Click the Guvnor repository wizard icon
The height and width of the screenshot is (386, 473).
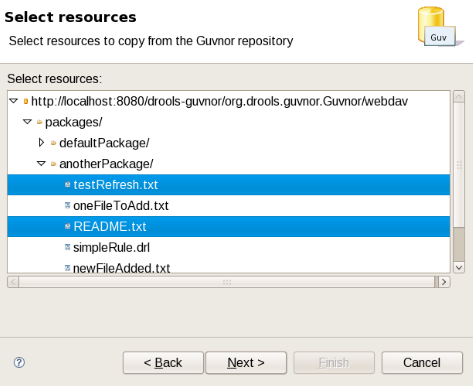pos(439,26)
